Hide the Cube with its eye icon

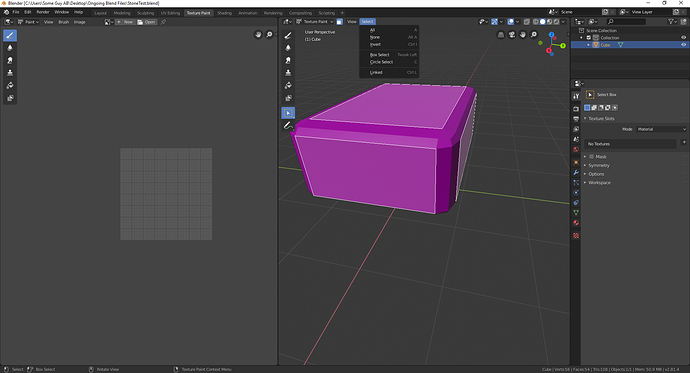pyautogui.click(x=683, y=45)
